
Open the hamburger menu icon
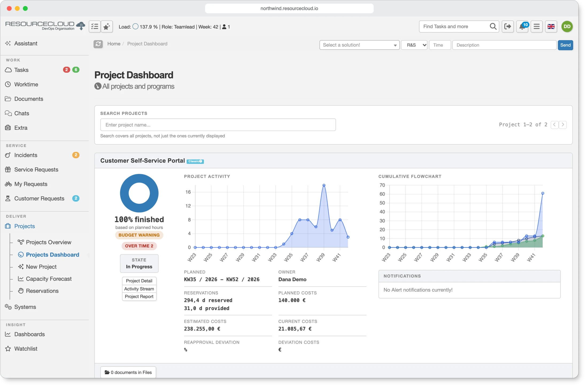click(x=536, y=26)
